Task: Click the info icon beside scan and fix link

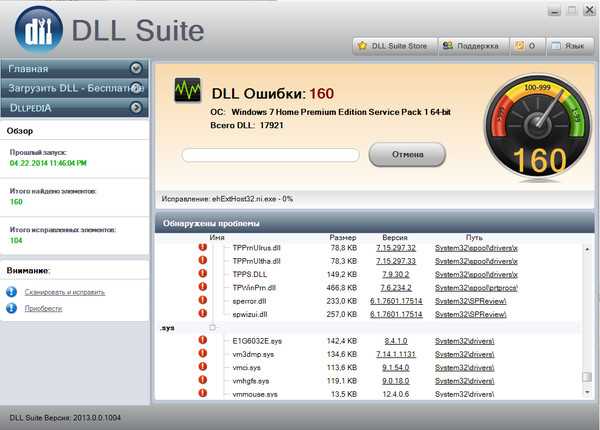Action: pos(11,292)
